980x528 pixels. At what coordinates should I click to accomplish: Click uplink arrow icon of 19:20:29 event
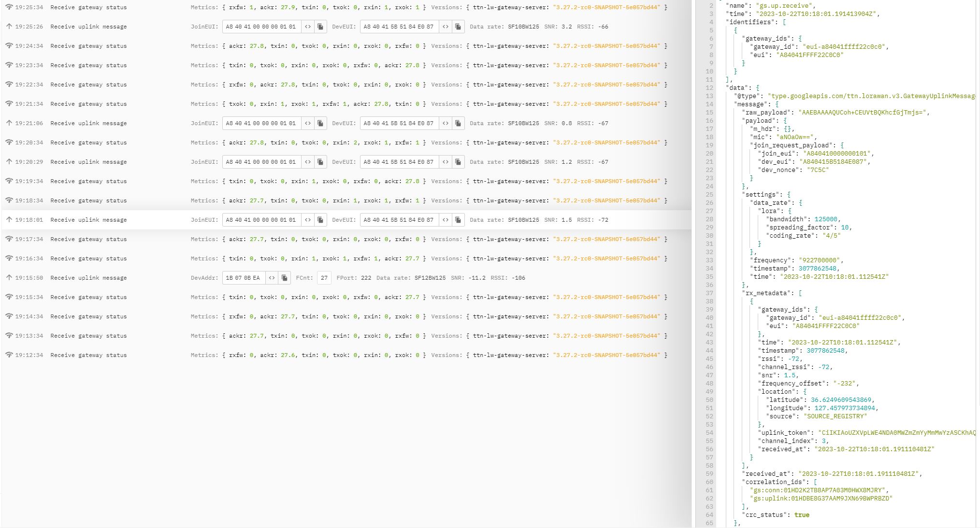click(x=9, y=162)
